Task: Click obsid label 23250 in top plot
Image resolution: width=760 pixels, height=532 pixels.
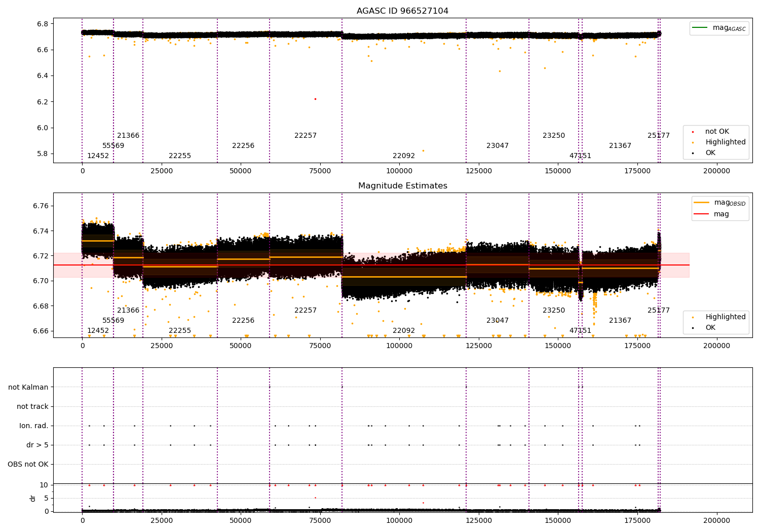Action: (x=554, y=136)
